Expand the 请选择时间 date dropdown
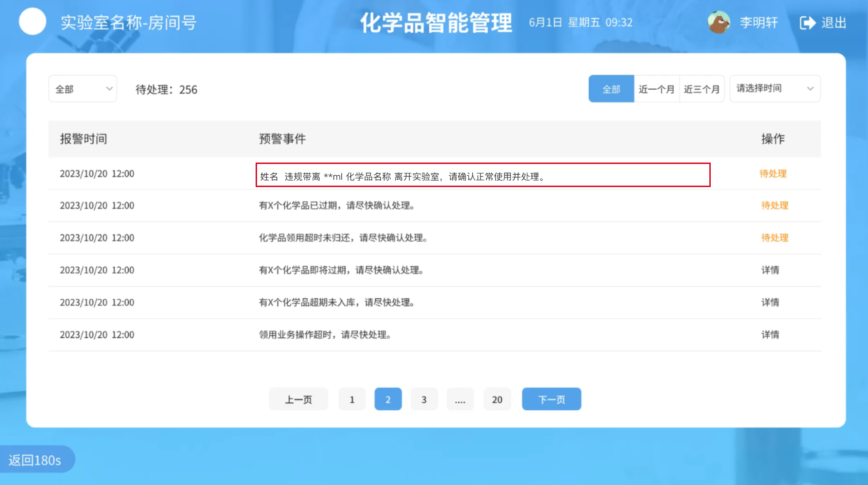The image size is (868, 485). click(x=774, y=88)
